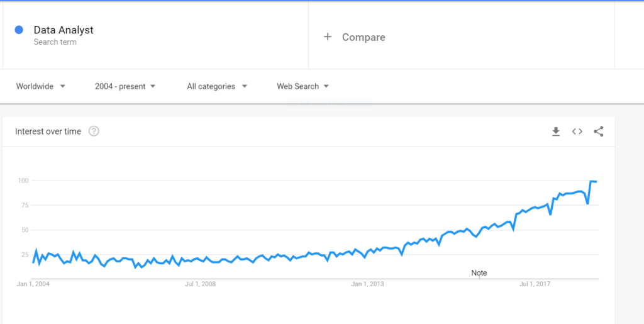This screenshot has height=324, width=644.
Task: Share the interest over time chart
Action: tap(599, 131)
